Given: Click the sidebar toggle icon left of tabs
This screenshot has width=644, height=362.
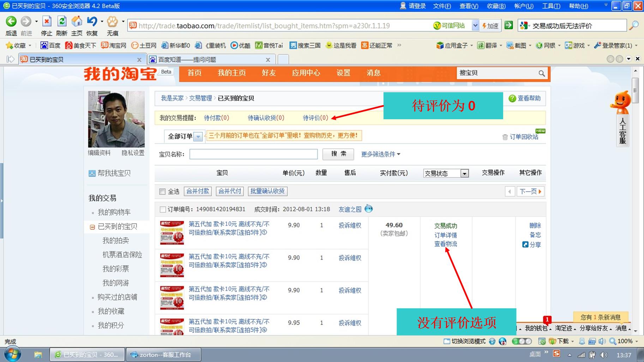Looking at the screenshot, I should [x=10, y=59].
